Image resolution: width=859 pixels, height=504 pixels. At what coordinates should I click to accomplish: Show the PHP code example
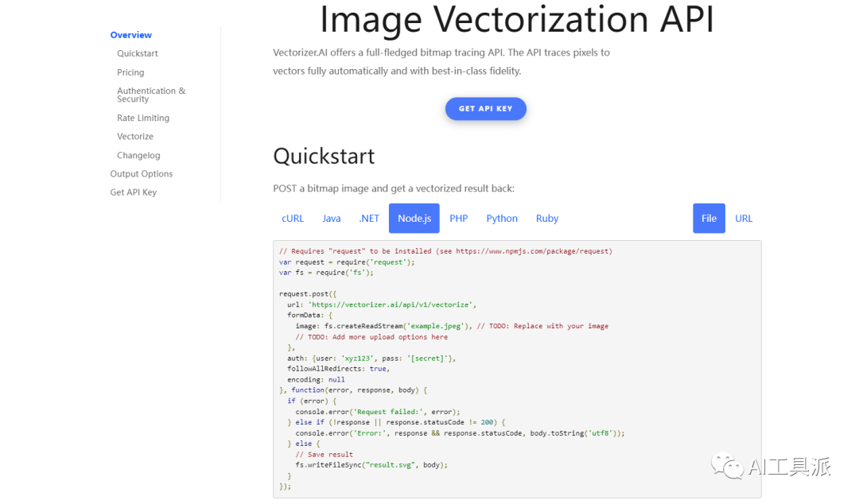[x=459, y=219]
